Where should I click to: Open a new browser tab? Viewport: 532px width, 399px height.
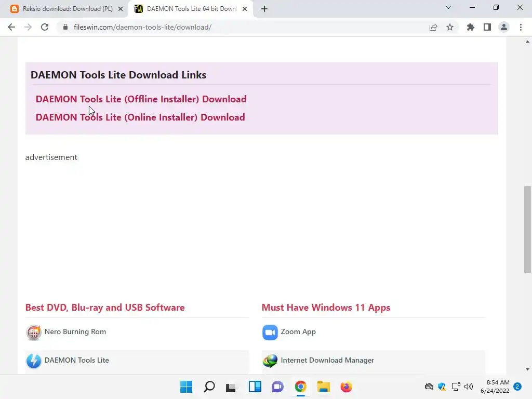pos(264,9)
